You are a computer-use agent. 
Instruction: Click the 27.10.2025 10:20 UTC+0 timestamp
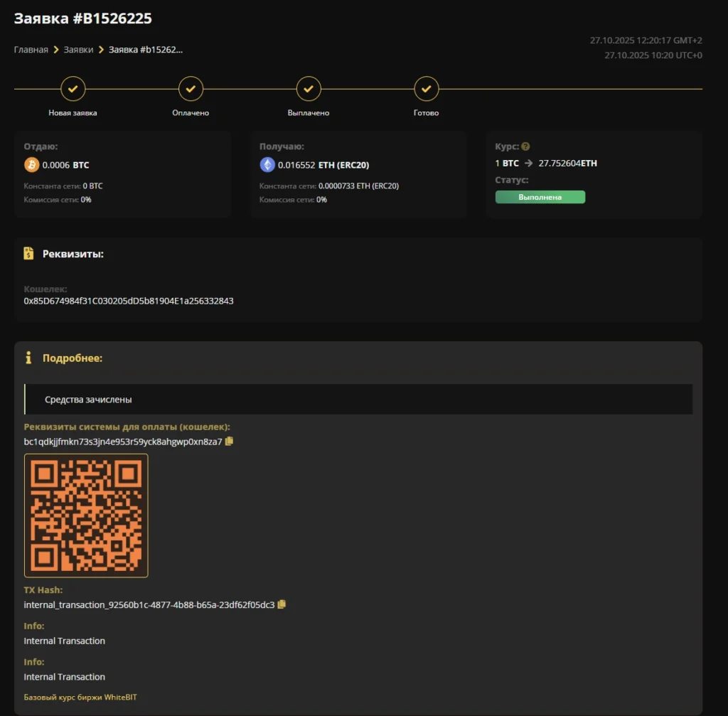point(653,55)
